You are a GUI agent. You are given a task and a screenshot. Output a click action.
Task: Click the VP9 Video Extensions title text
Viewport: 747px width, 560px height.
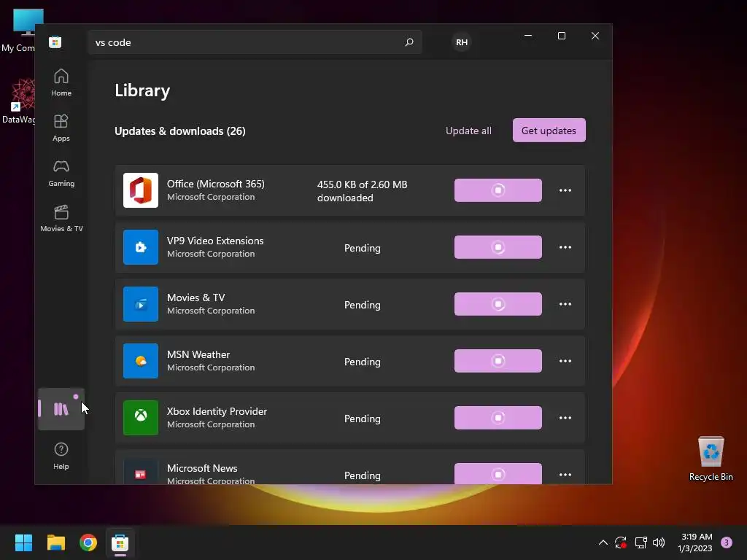[215, 241]
